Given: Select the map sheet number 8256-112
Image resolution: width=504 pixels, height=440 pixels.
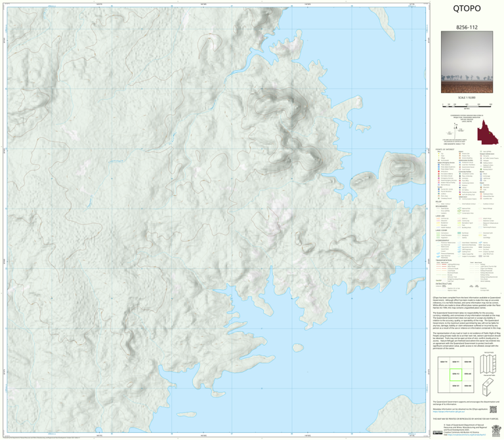Looking at the screenshot, I should [x=467, y=28].
